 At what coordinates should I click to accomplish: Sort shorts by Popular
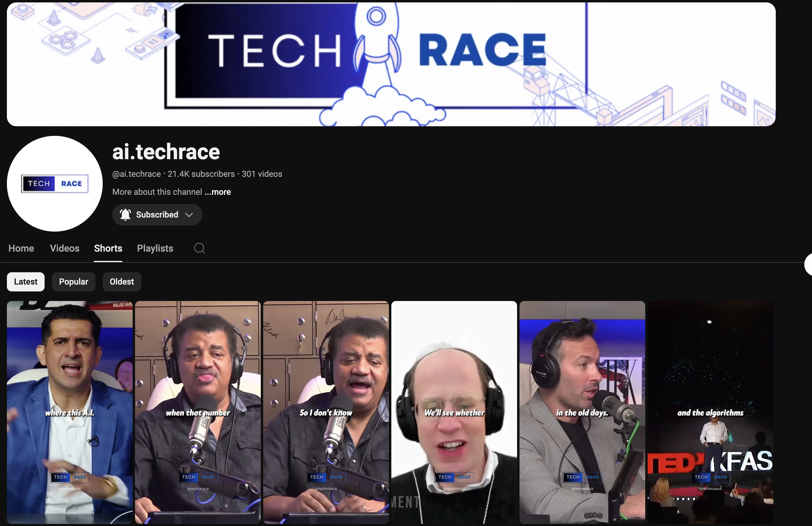click(x=74, y=282)
